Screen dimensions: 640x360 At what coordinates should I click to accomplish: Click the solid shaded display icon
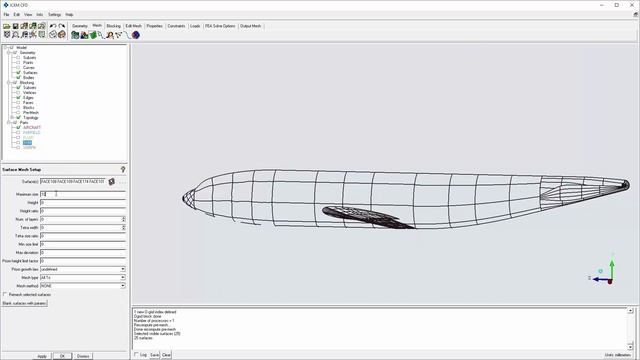62,35
